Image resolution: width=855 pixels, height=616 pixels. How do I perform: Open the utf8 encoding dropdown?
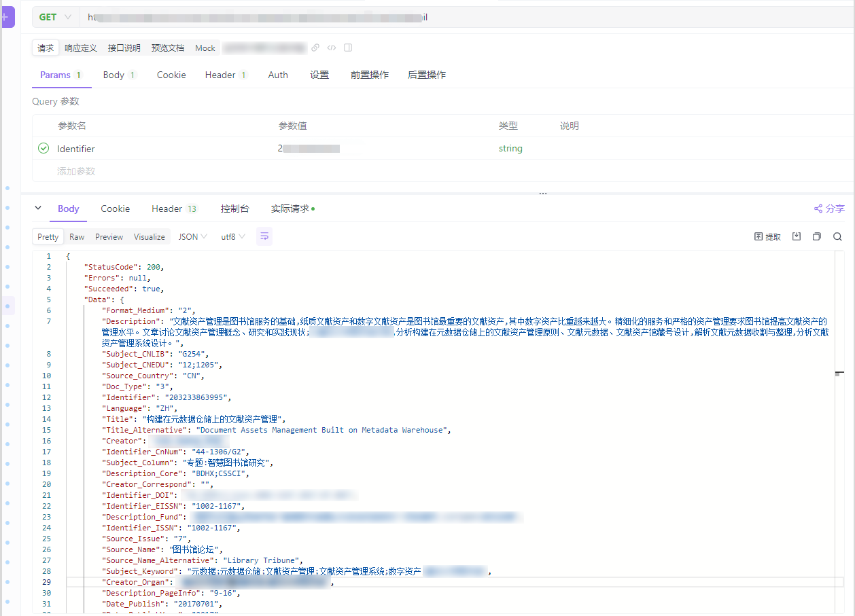pos(233,237)
